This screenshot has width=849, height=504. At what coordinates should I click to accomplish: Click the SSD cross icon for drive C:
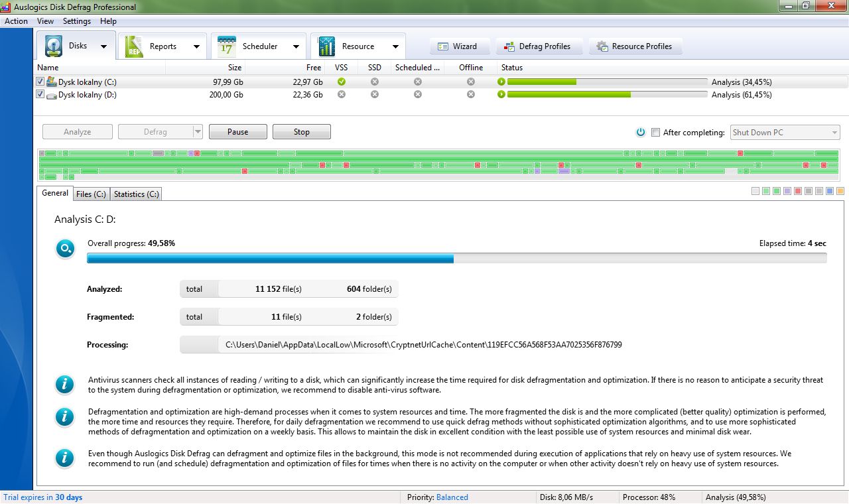[375, 82]
